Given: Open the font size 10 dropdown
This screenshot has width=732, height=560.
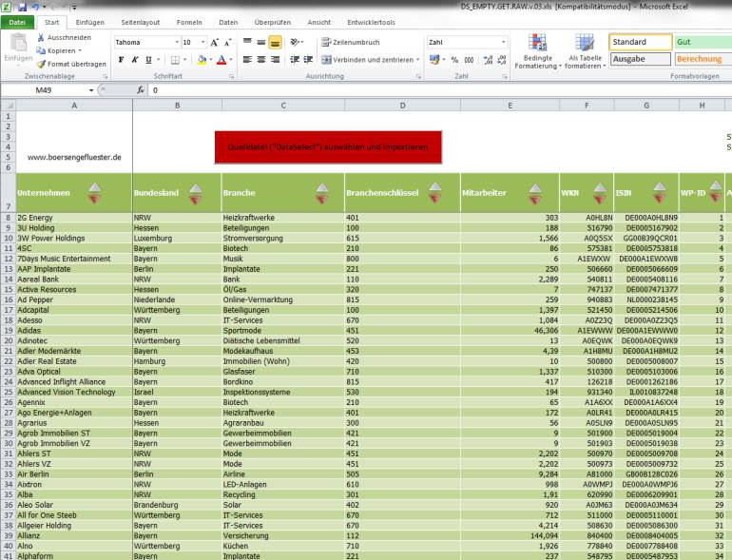Looking at the screenshot, I should tap(203, 43).
